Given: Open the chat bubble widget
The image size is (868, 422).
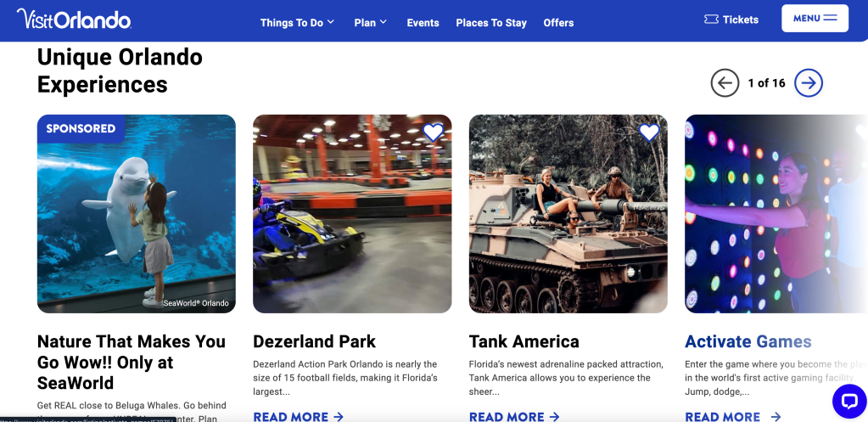Looking at the screenshot, I should [x=849, y=401].
